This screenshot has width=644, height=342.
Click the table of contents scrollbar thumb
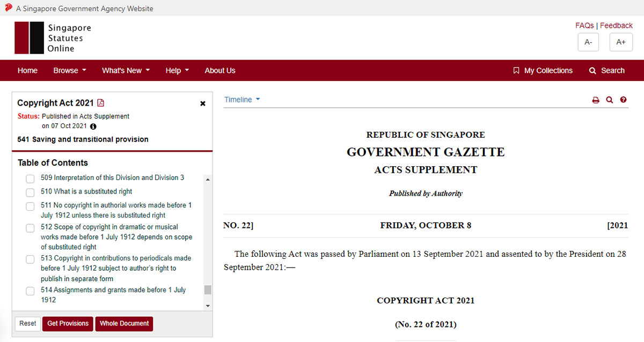208,290
